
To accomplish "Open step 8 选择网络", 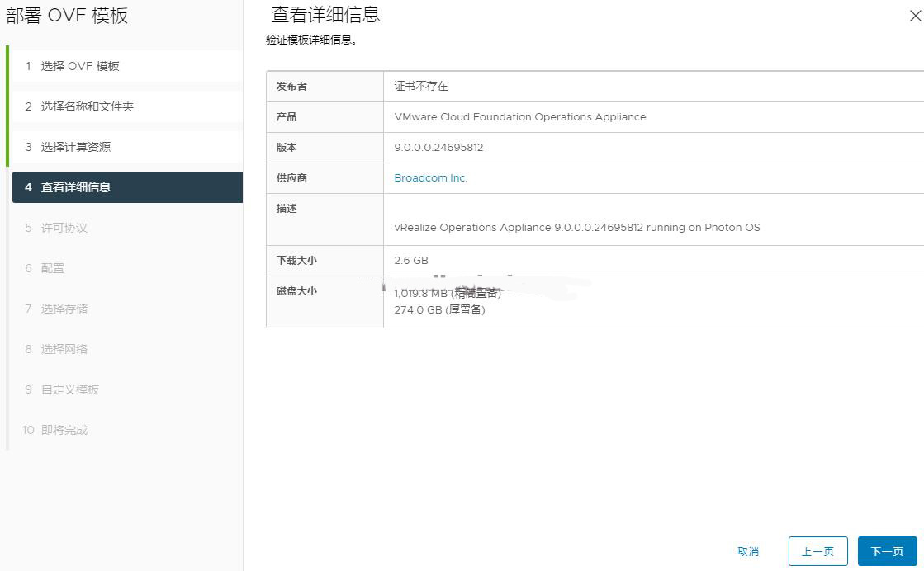I will tap(64, 349).
